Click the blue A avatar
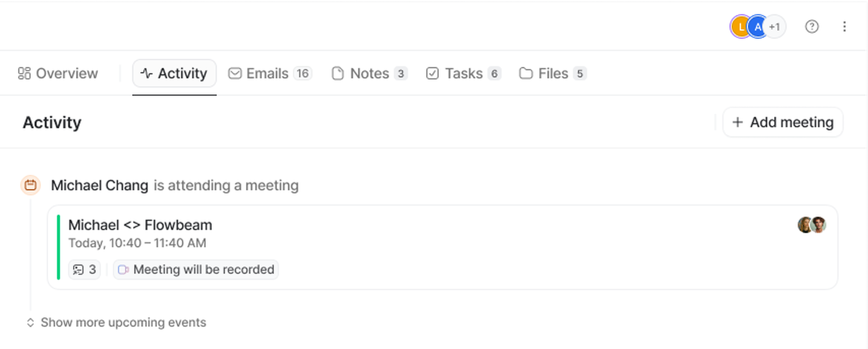This screenshot has width=868, height=349. tap(757, 27)
